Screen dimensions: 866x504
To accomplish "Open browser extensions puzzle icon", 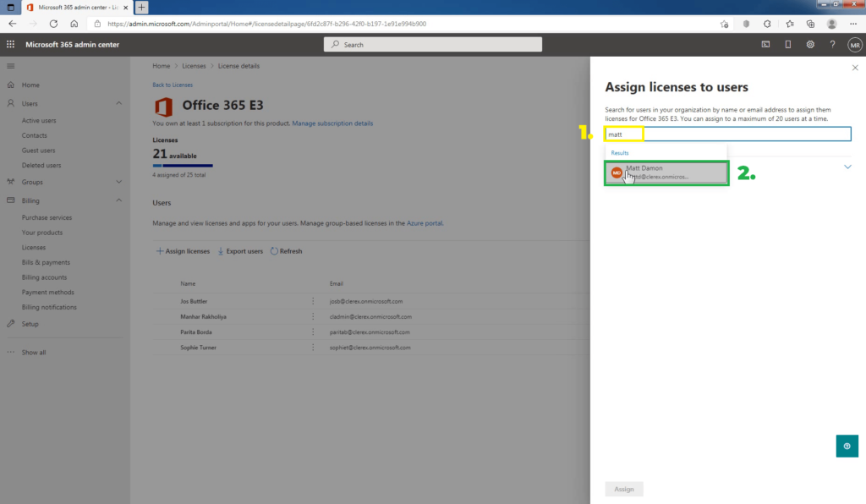I will (767, 24).
